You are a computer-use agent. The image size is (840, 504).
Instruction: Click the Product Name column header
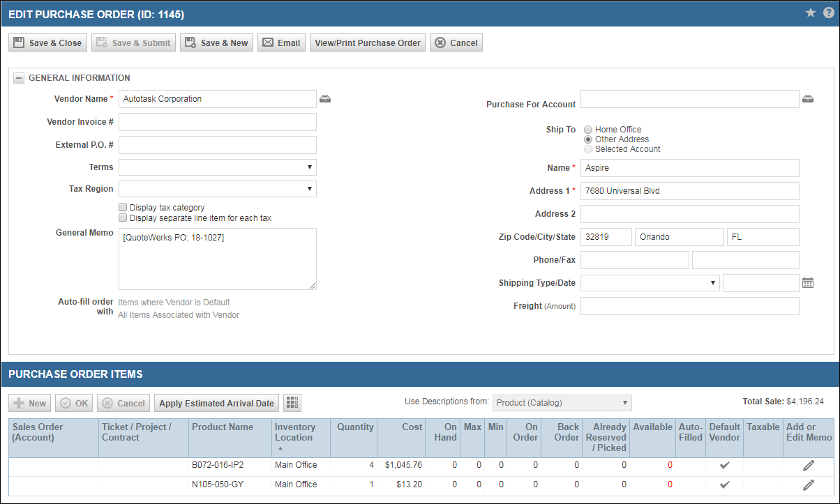click(x=223, y=427)
